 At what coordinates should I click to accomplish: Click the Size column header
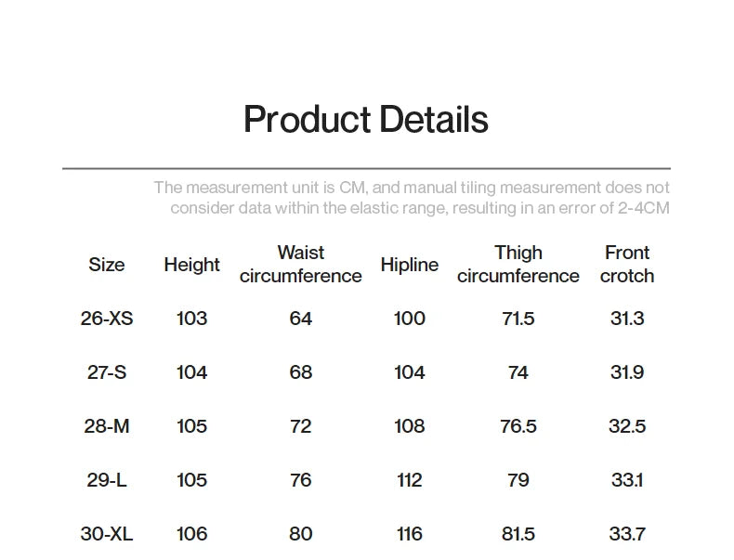pos(107,265)
